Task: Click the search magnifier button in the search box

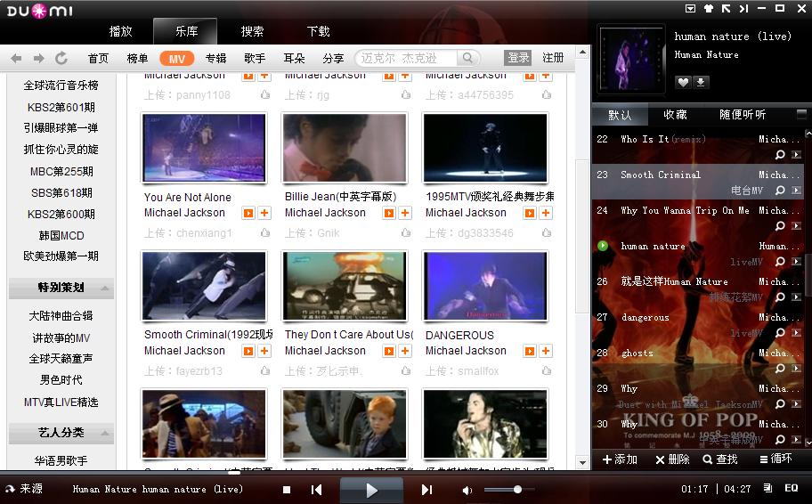Action: [x=467, y=58]
